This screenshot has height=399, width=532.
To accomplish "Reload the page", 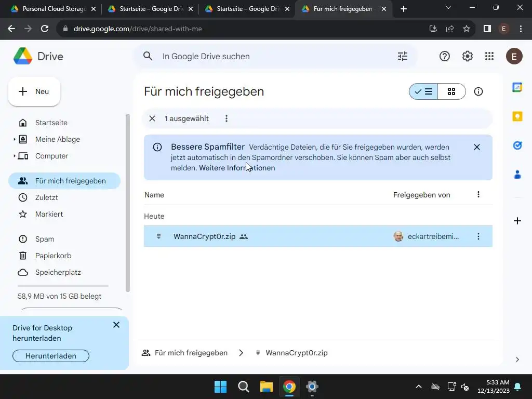I will click(x=45, y=29).
